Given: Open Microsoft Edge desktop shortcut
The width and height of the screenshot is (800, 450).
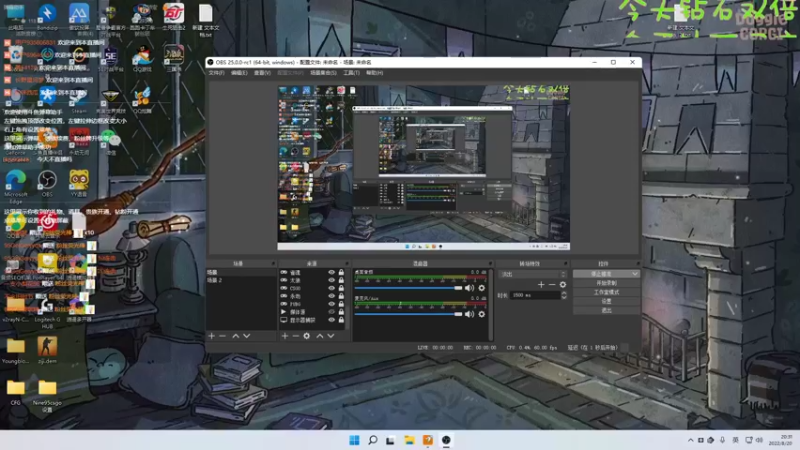Looking at the screenshot, I should tap(15, 187).
